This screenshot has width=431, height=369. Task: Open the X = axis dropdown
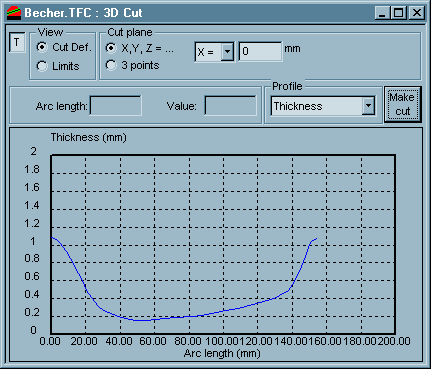coord(227,52)
